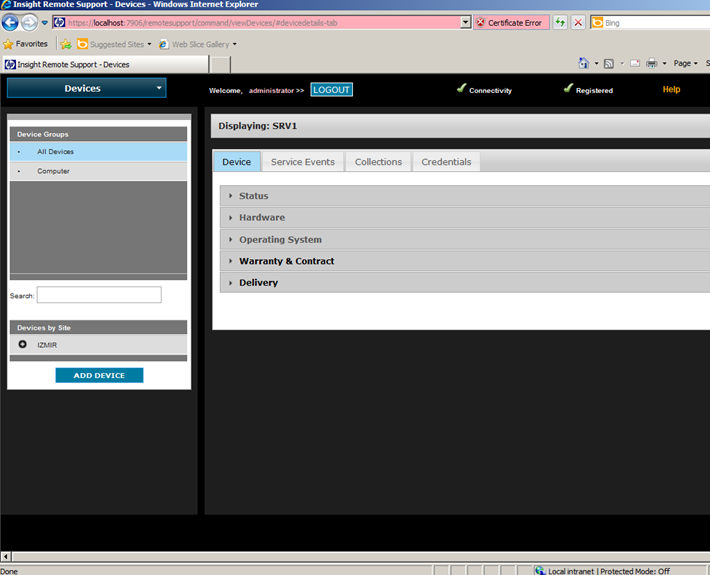
Task: Click the Registered checkmark status icon
Action: click(x=568, y=89)
